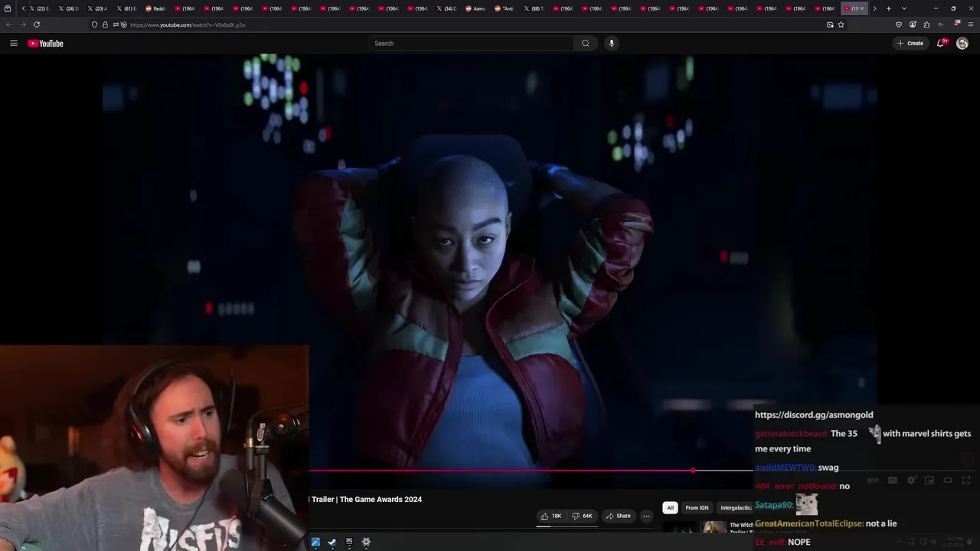Focus the YouTube Search field
This screenshot has width=980, height=551.
[472, 44]
